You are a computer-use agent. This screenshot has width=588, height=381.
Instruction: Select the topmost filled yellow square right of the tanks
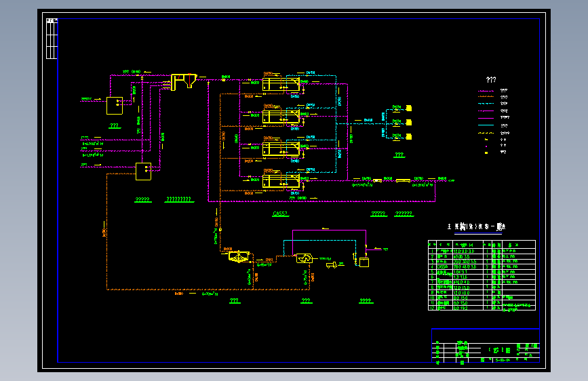409,108
